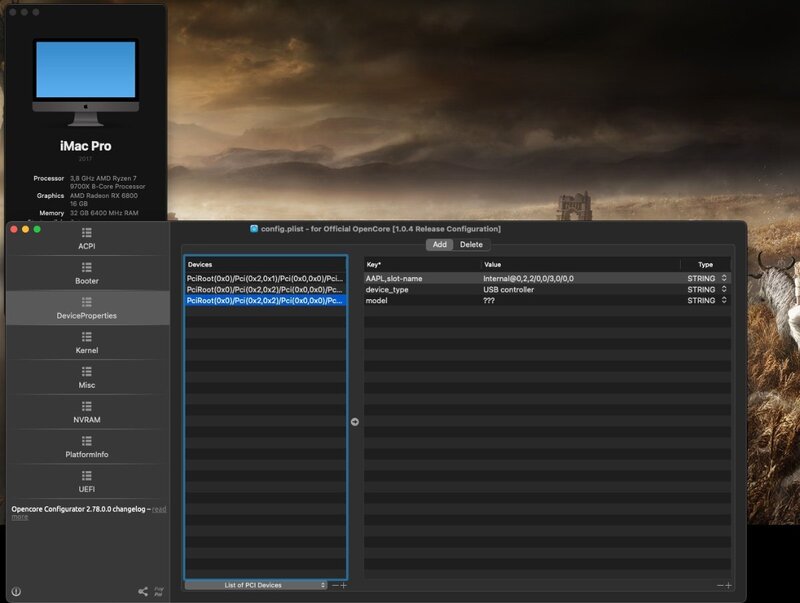Select the Kernel sidebar section
Image resolution: width=800 pixels, height=603 pixels.
tap(87, 343)
